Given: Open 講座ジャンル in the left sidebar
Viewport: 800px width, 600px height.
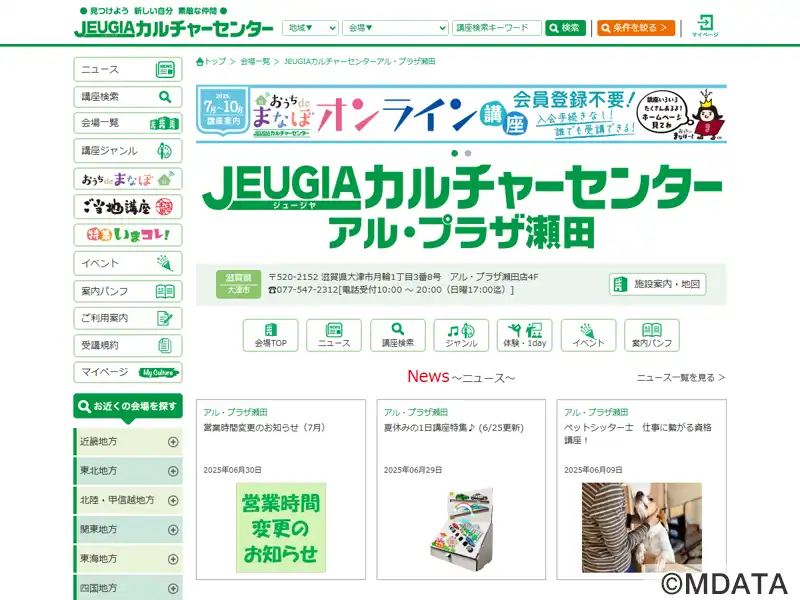Looking at the screenshot, I should (x=128, y=151).
